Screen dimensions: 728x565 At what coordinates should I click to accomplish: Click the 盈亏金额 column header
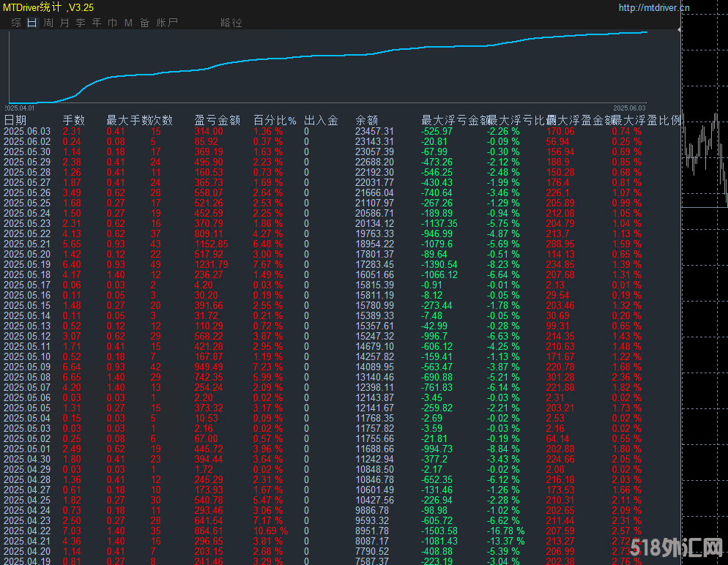coord(217,121)
